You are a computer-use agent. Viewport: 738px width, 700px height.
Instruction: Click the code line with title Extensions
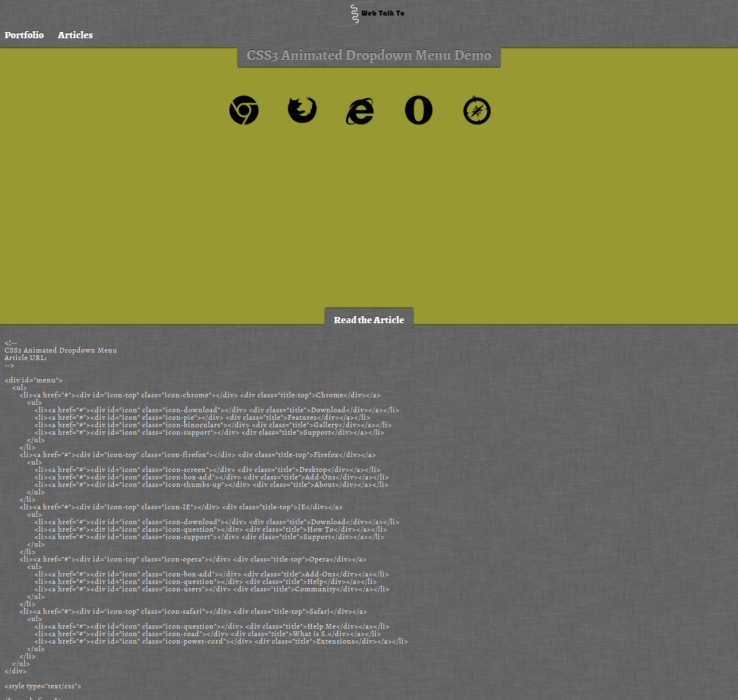coord(221,641)
